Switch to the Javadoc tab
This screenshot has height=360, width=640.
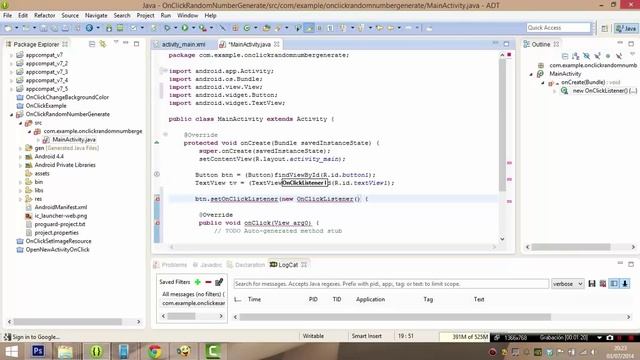(207, 265)
